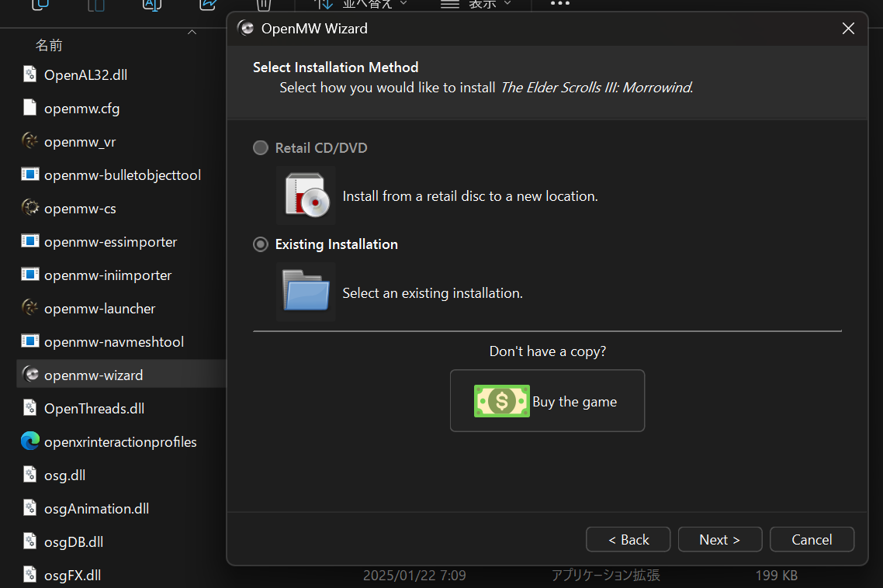The width and height of the screenshot is (883, 588).
Task: Click the retail disc installer icon
Action: (306, 195)
